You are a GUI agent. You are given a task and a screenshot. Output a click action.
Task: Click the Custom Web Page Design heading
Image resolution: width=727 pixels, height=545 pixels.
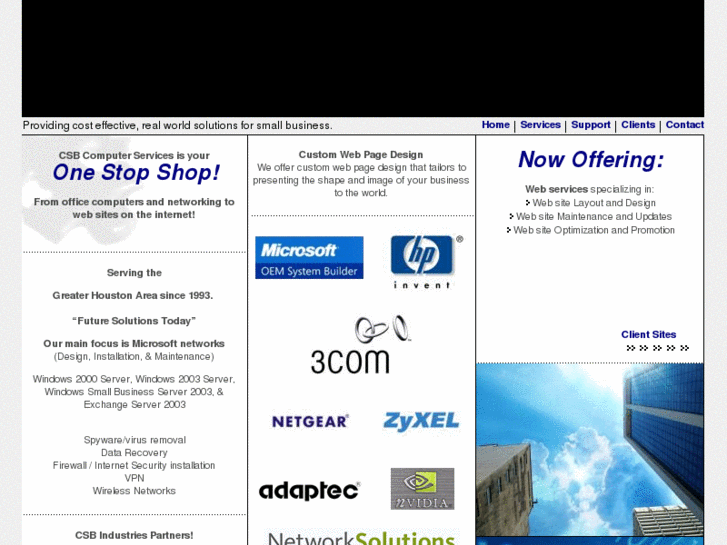361,154
